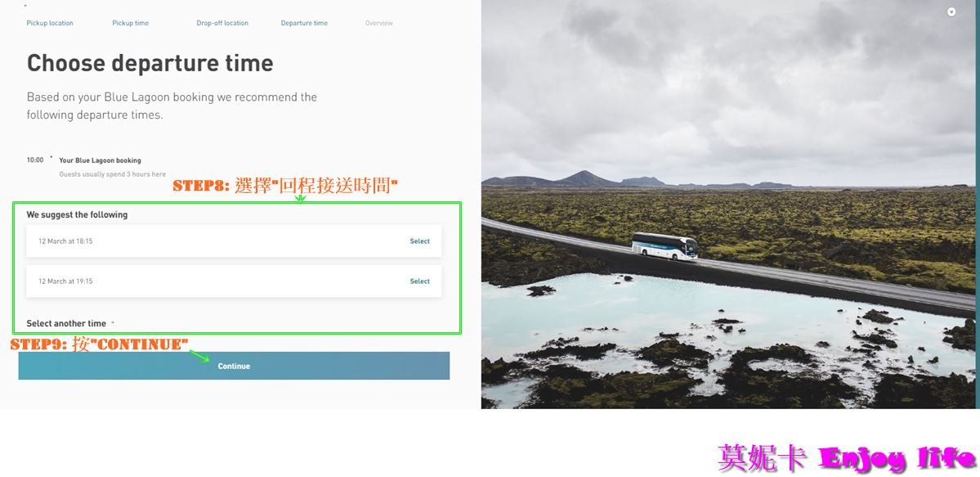
Task: Jump to the Overview step
Action: (379, 23)
